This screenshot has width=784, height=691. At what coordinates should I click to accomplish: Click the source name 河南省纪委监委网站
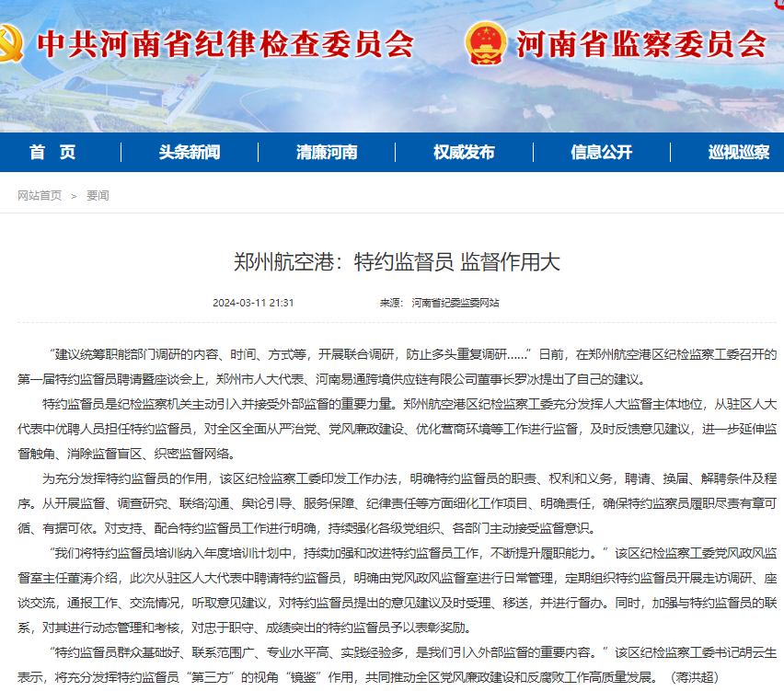point(455,303)
